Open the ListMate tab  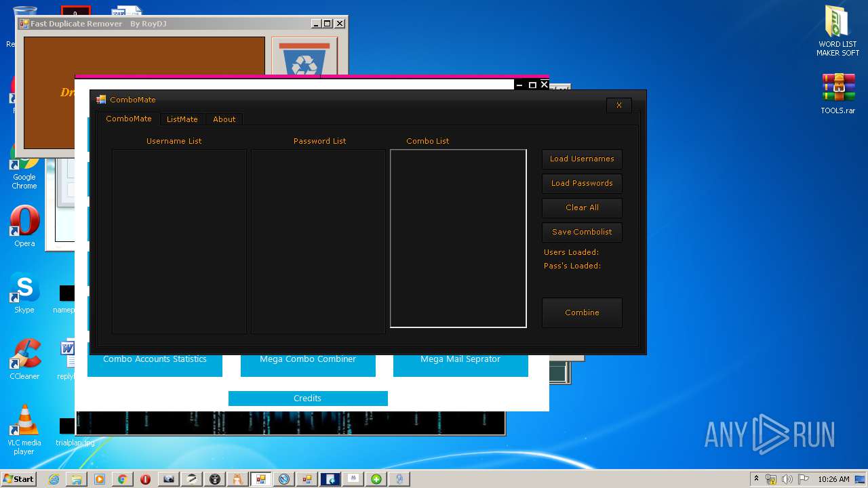click(182, 119)
